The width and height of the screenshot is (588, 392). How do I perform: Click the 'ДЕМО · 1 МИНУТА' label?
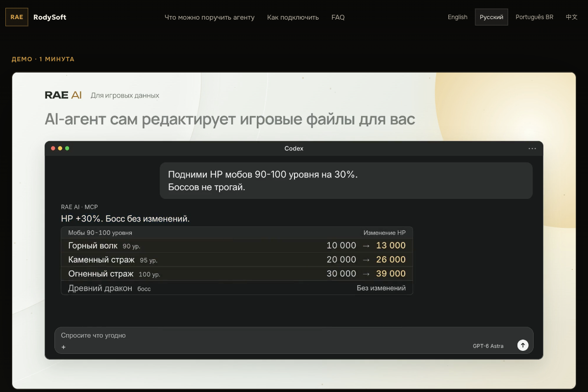coord(43,59)
